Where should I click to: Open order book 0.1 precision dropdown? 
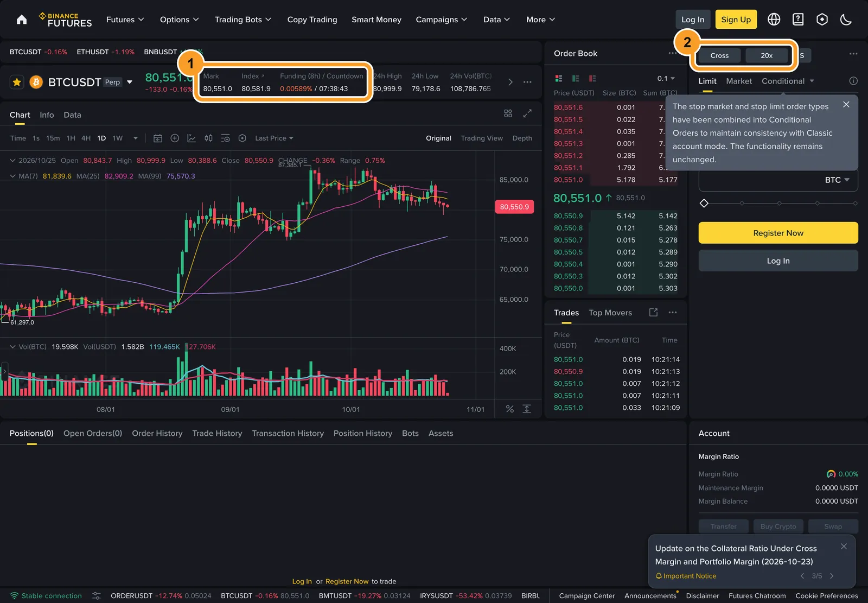(666, 78)
